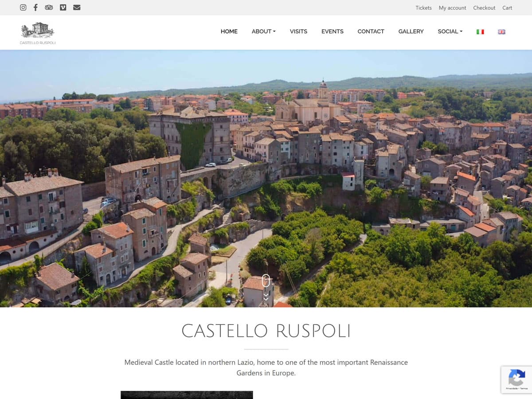Switch site language to English flag
Screen dimensions: 532x399
[x=501, y=31]
